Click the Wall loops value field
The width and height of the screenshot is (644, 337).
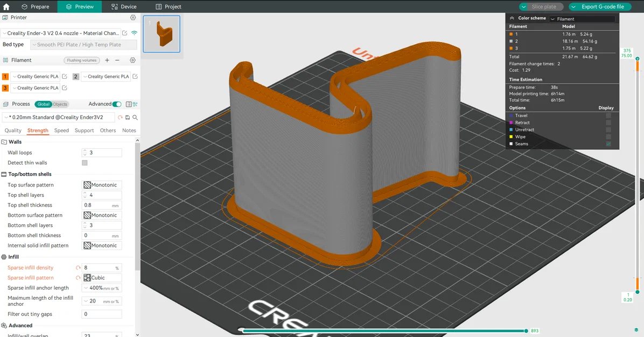(102, 153)
